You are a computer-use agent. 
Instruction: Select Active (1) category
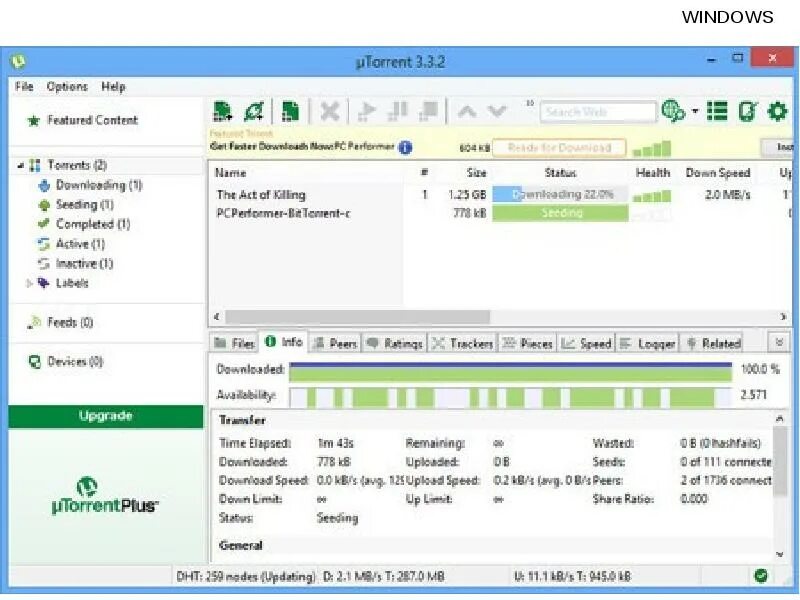coord(80,244)
